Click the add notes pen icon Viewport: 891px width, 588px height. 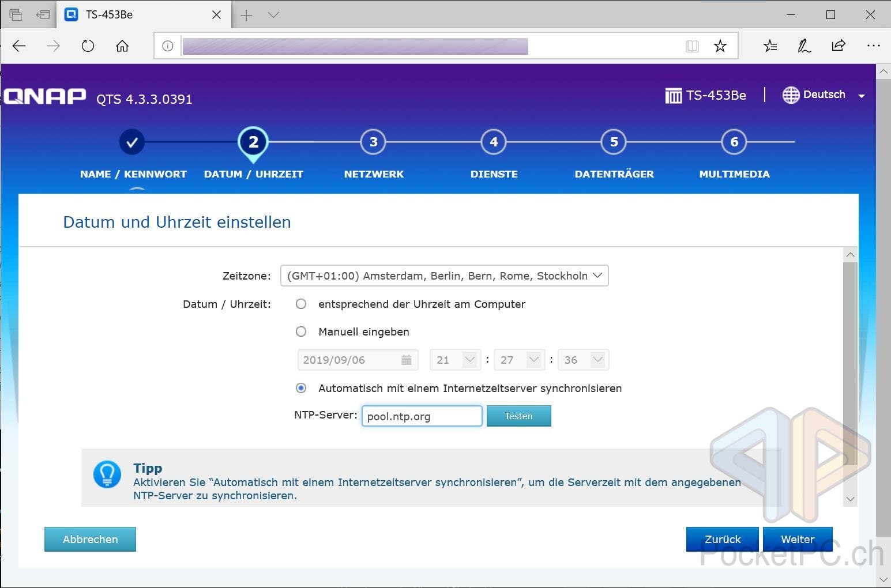pyautogui.click(x=804, y=46)
